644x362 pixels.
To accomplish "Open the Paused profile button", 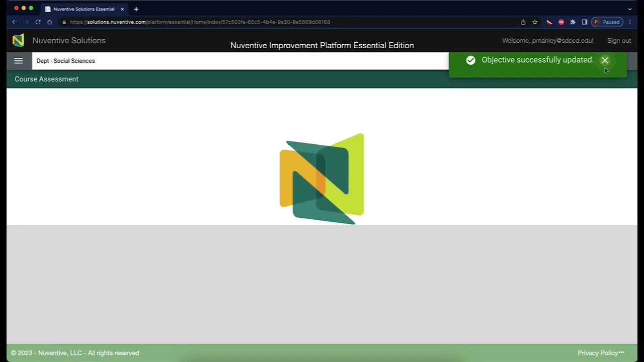I will pos(607,22).
